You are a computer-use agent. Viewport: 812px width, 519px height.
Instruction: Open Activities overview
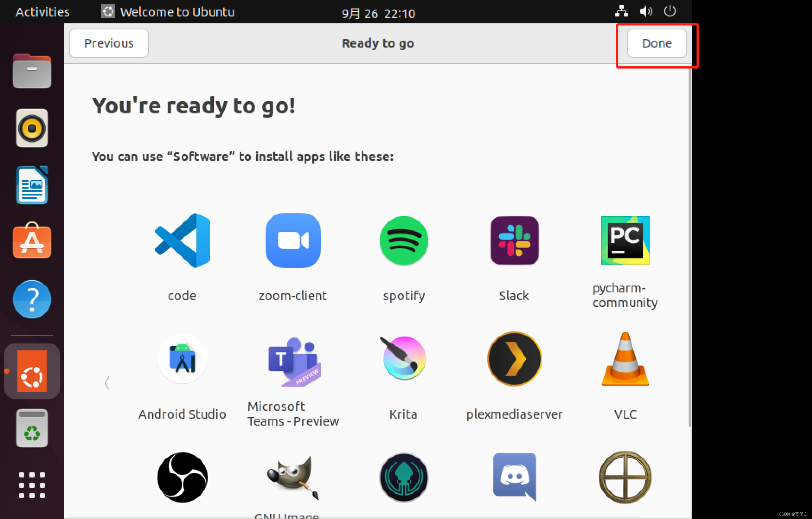point(43,12)
